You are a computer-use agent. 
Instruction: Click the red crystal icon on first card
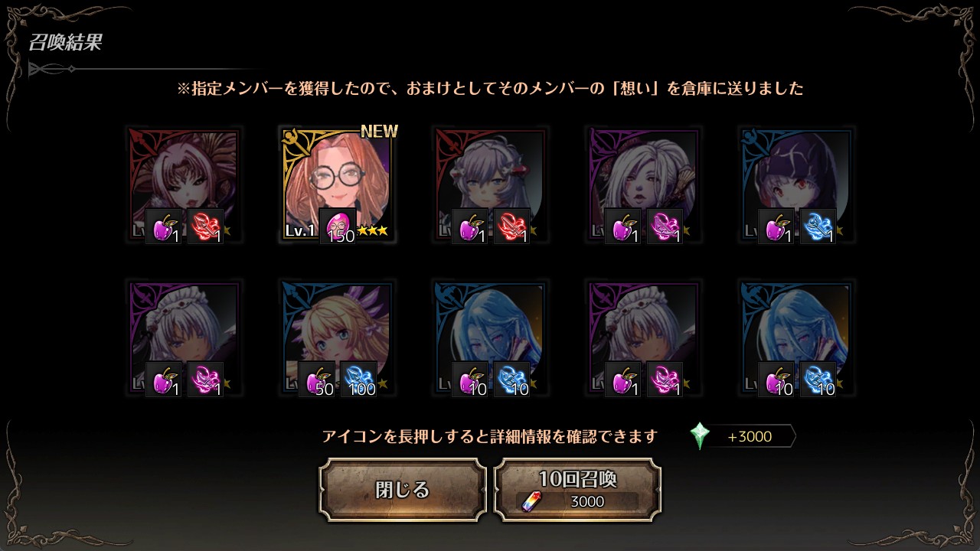[x=206, y=227]
